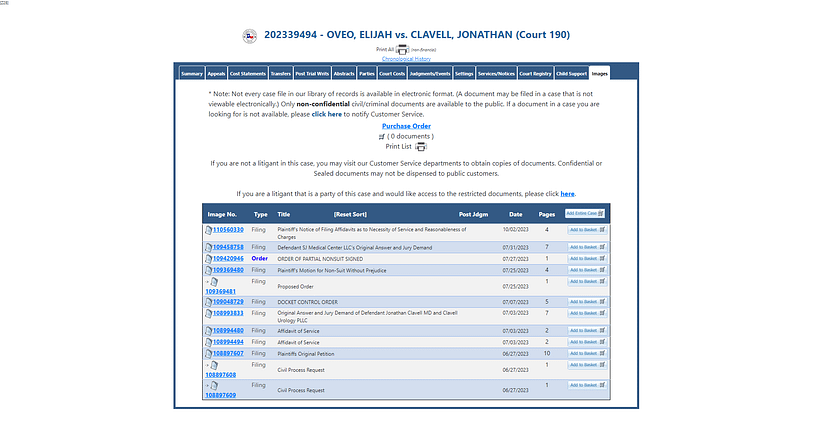Add the 108897609 Civil Process Request to basket

coord(587,385)
